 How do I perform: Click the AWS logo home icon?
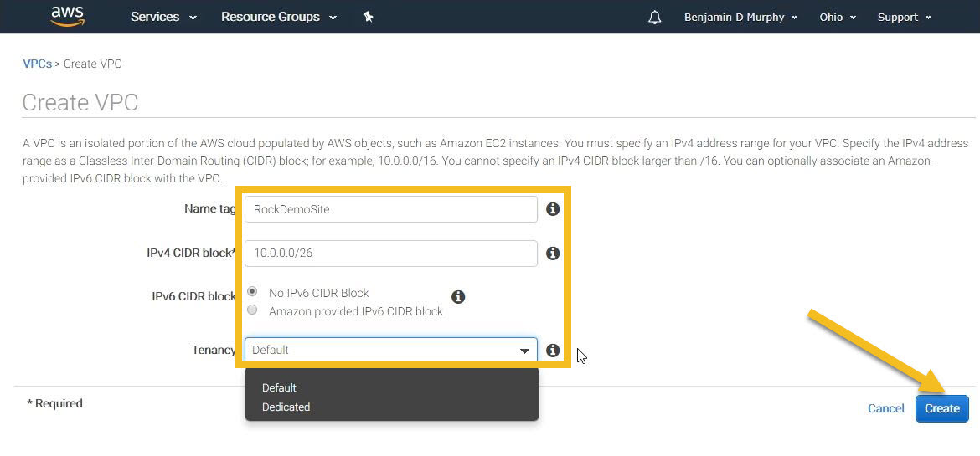point(68,17)
